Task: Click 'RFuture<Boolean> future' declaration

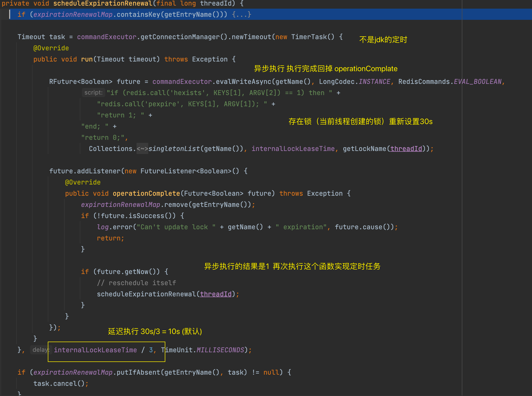Action: coord(95,82)
